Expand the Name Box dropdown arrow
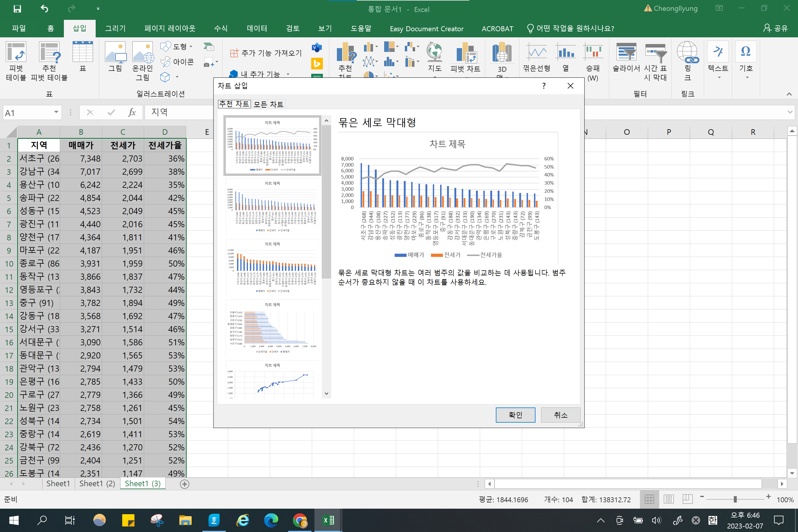Screen dimensions: 798x532 56,112
